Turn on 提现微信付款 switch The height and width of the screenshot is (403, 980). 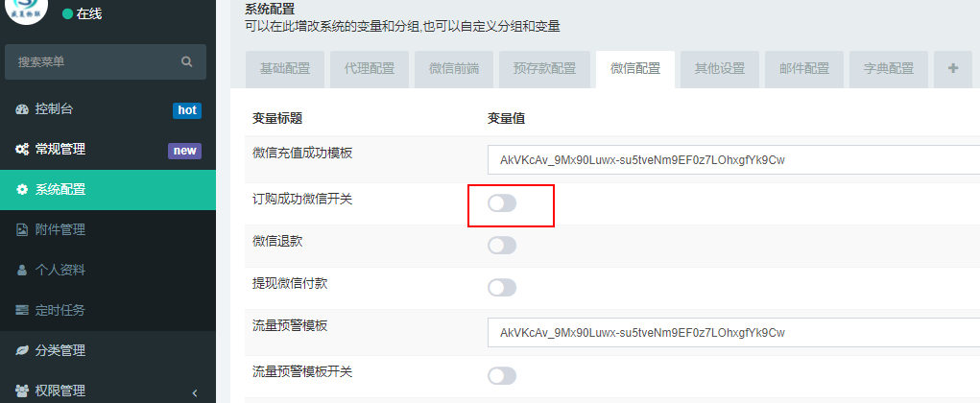[x=502, y=288]
